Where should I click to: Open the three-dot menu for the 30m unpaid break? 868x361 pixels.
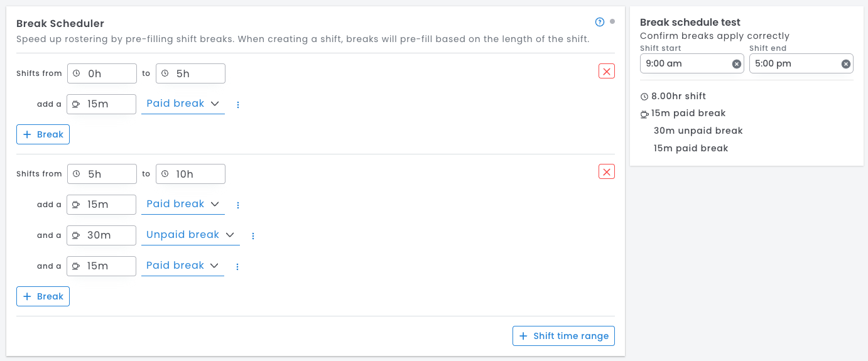253,236
